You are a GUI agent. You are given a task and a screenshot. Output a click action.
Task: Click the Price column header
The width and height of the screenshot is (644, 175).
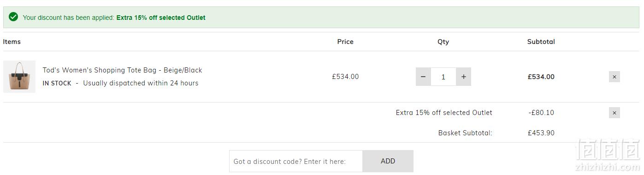click(x=345, y=42)
